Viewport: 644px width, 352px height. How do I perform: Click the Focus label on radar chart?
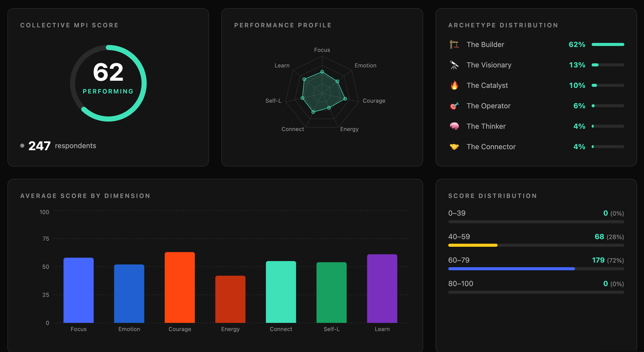pyautogui.click(x=322, y=50)
